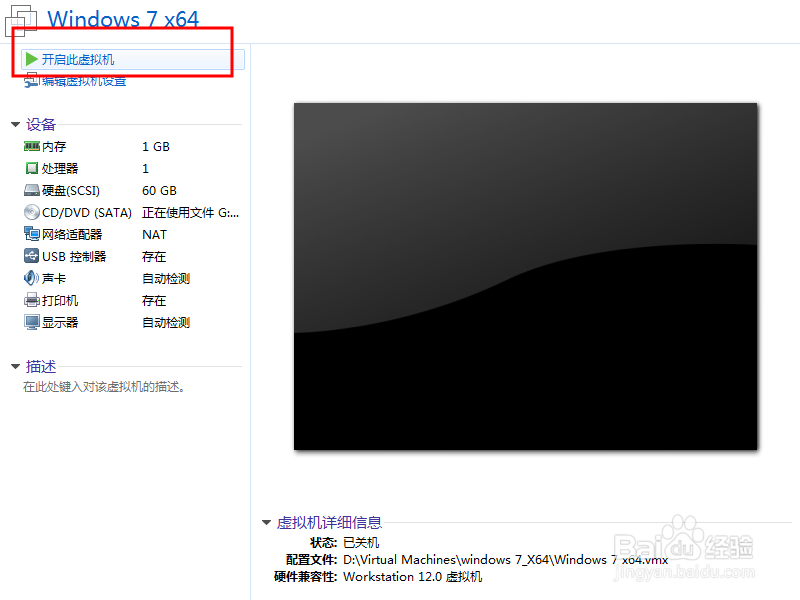Collapse 虚拟机详细信息 section triangle
The width and height of the screenshot is (800, 600).
(x=266, y=522)
